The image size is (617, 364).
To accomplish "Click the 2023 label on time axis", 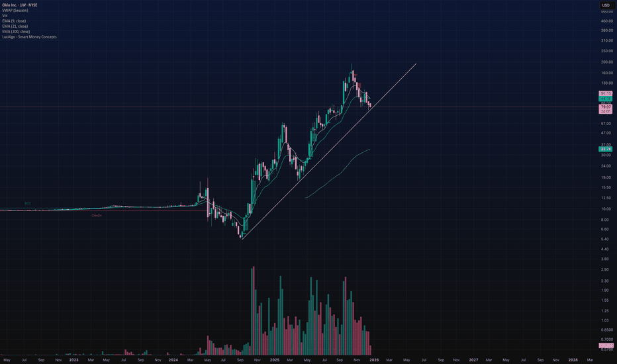I will pyautogui.click(x=73, y=359).
